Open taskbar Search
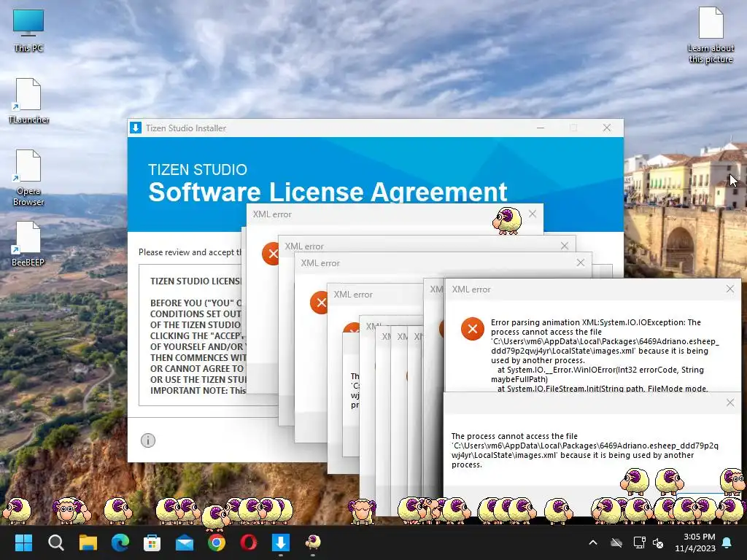747x560 pixels. point(55,542)
